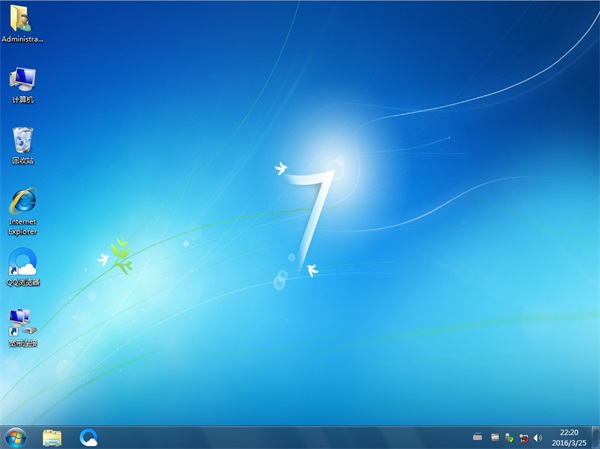This screenshot has height=449, width=600.
Task: Select the QQ浏览器 desktop shortcut
Action: [22, 264]
